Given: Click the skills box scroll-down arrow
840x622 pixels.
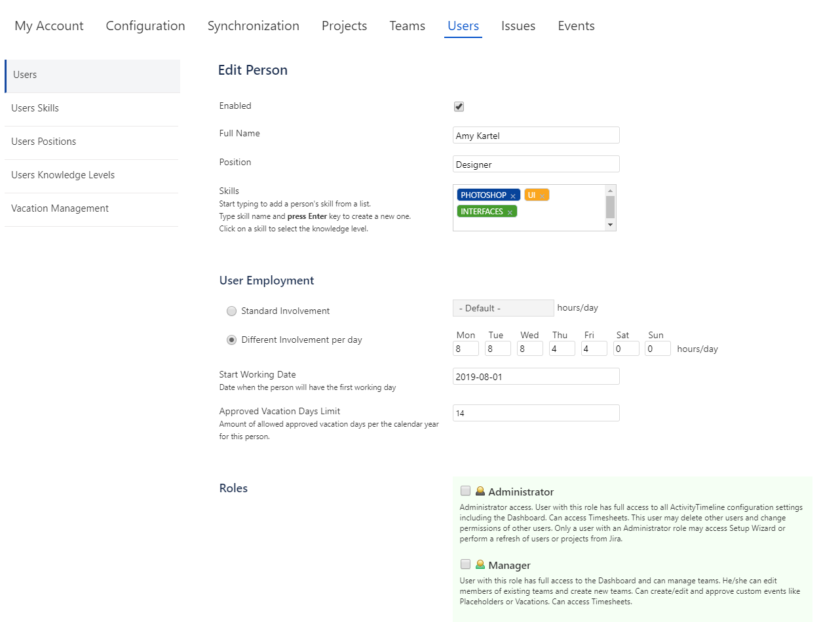Looking at the screenshot, I should pos(610,225).
